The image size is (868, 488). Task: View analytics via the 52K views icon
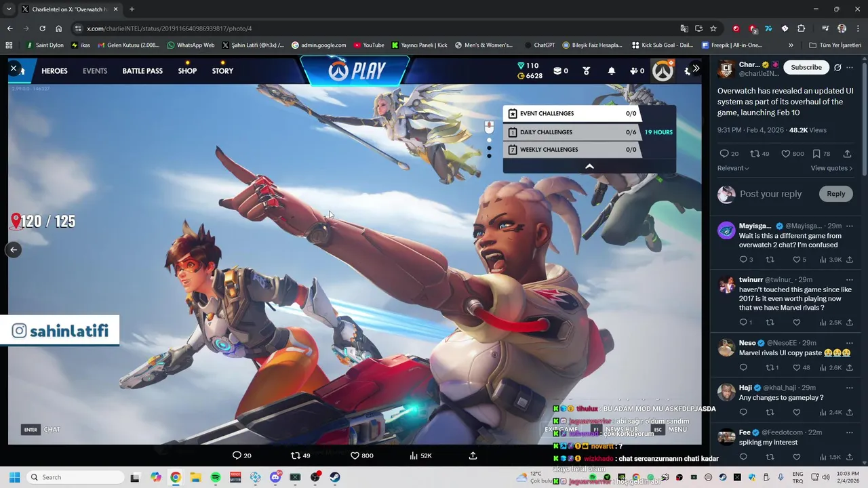[x=420, y=455]
